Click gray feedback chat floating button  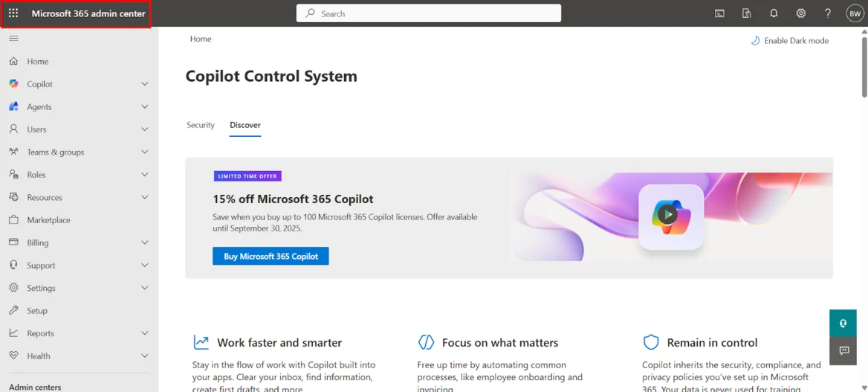(x=843, y=350)
